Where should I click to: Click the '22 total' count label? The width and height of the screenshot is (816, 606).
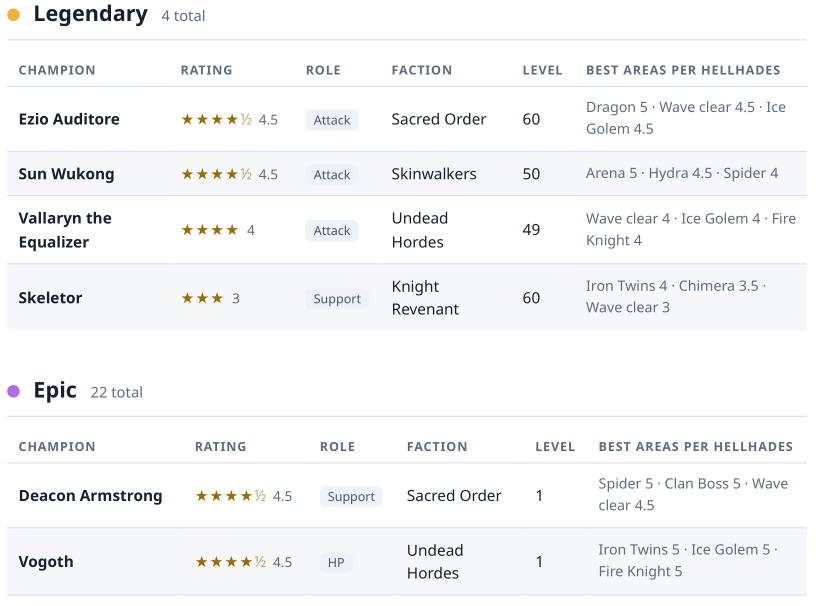point(117,393)
